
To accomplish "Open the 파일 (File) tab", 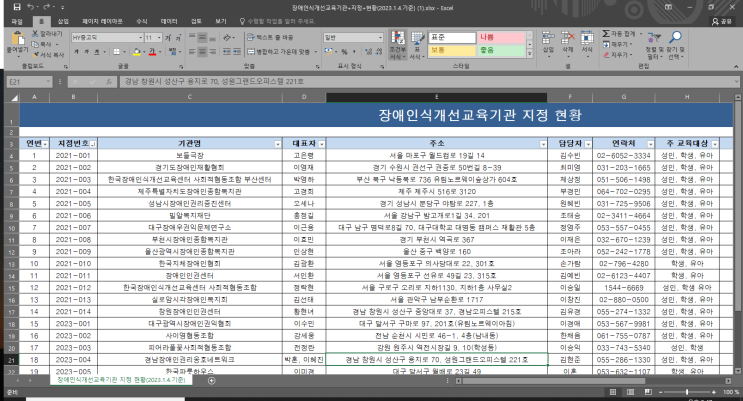I will 17,21.
